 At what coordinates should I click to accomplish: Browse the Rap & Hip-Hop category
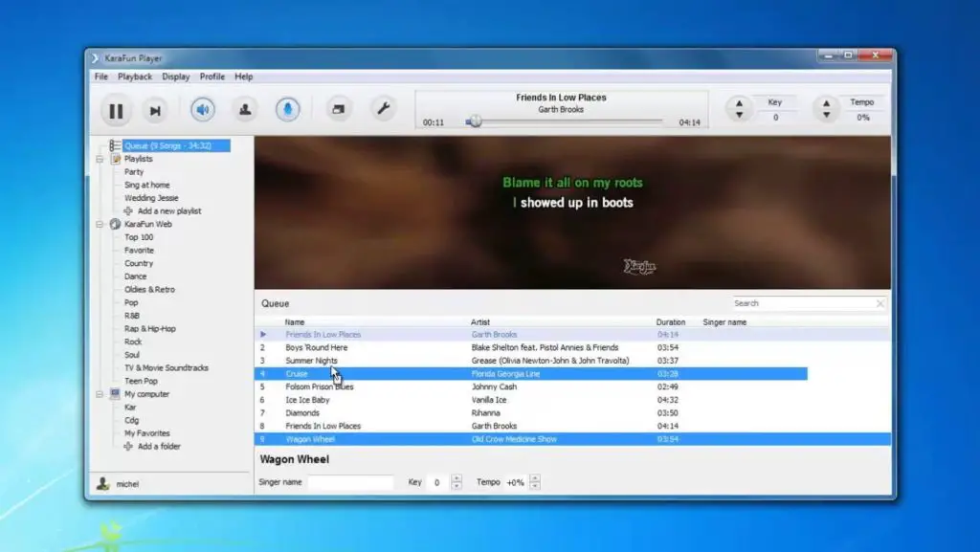coord(150,329)
